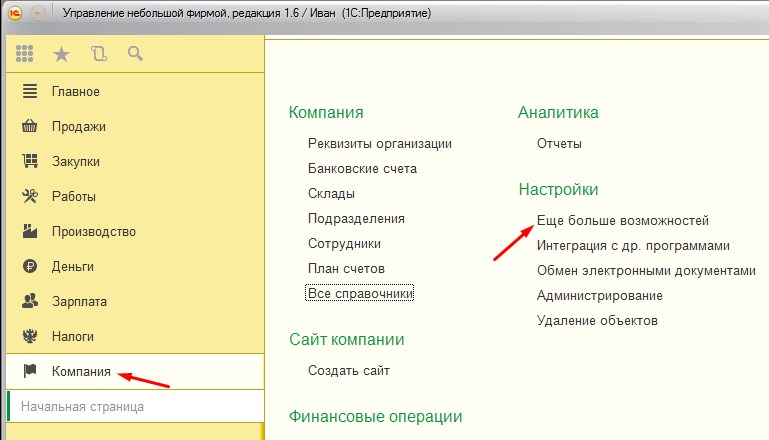Open Банковские счета link
Image resolution: width=769 pixels, height=440 pixels.
pos(362,169)
